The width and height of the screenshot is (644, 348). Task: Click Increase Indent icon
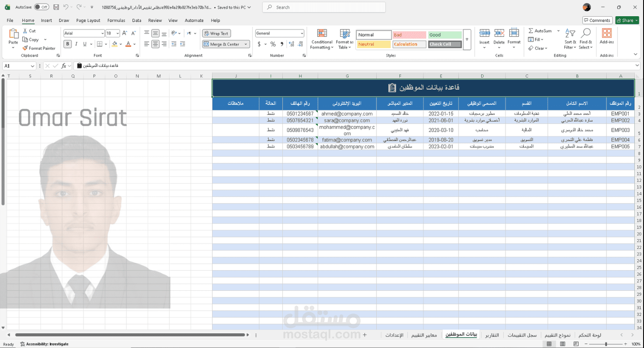[x=182, y=44]
